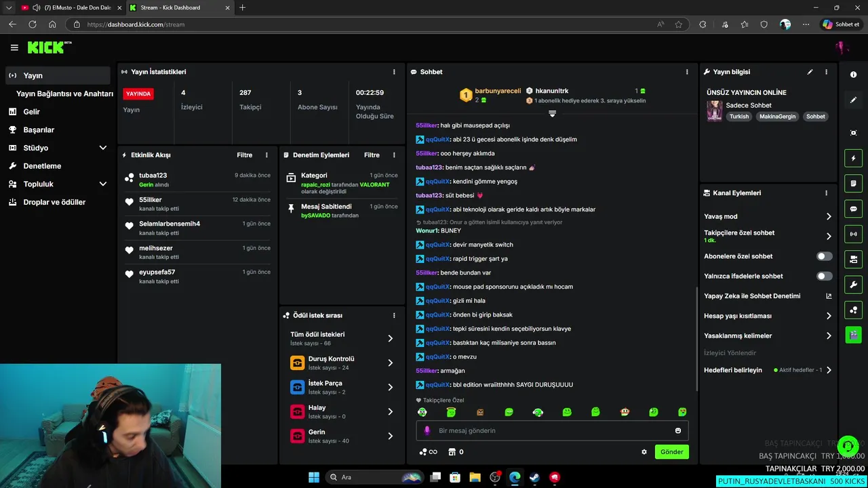Open the Gerin reward requests row
The image size is (868, 488).
tap(342, 436)
